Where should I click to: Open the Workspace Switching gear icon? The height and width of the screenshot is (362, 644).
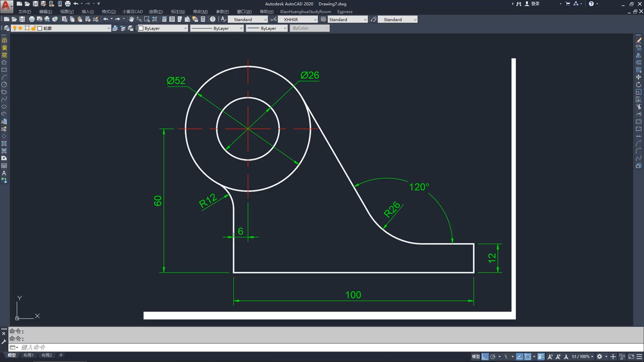coord(600,357)
